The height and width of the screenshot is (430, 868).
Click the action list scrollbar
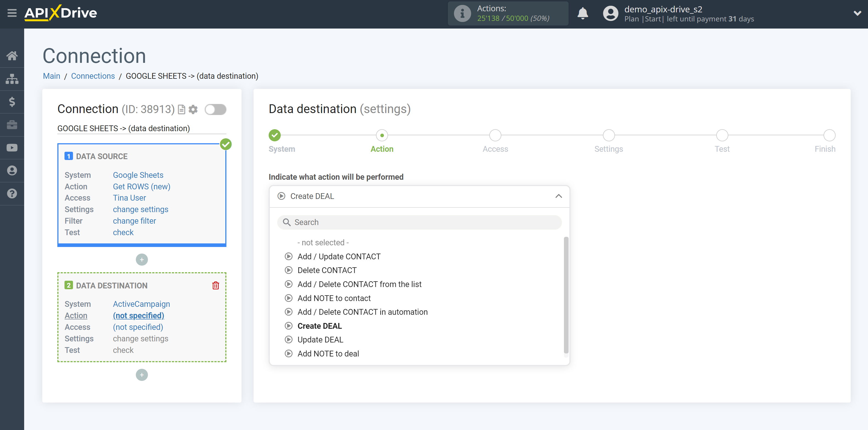click(566, 295)
